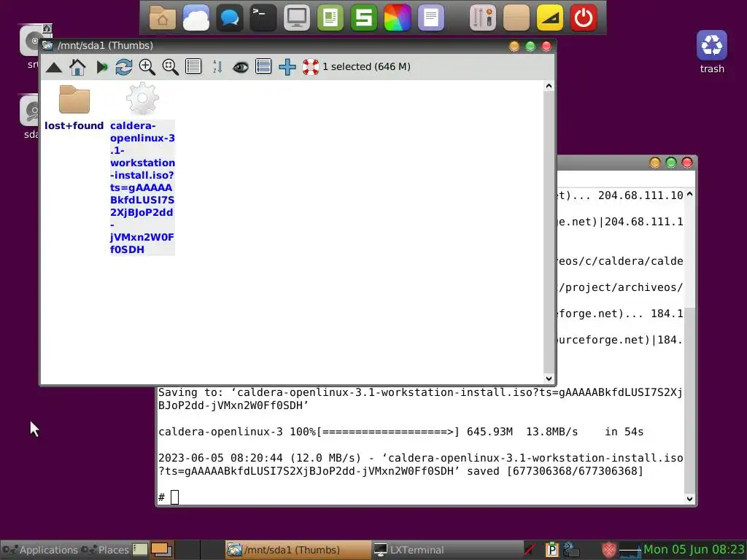
Task: Launch the green S spreadsheet app in the dock
Action: [x=364, y=18]
